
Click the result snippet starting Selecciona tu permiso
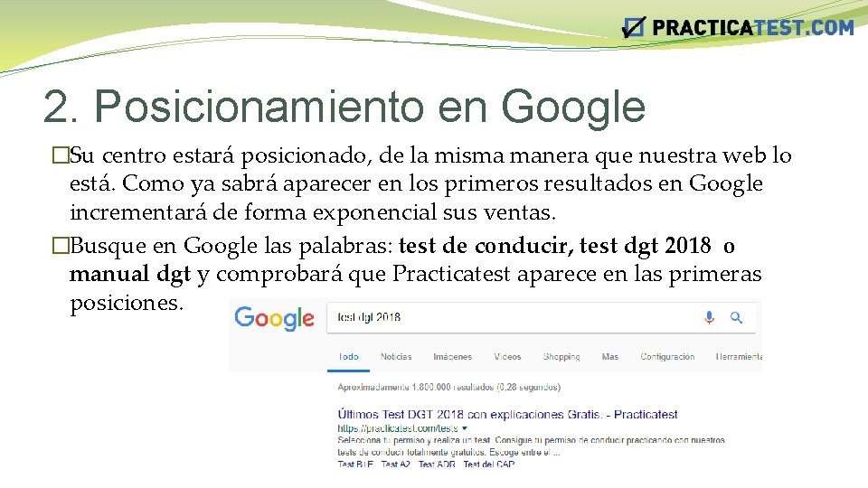coord(531,446)
